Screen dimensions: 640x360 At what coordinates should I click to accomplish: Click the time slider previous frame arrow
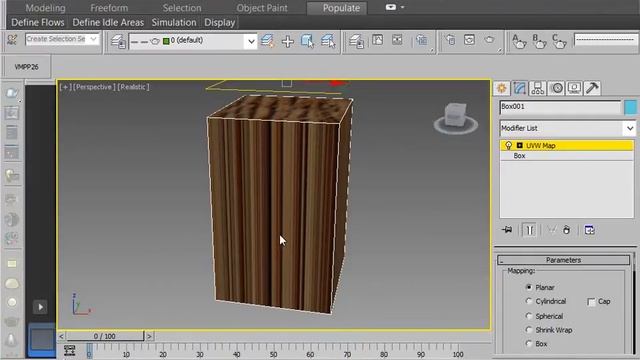point(61,336)
